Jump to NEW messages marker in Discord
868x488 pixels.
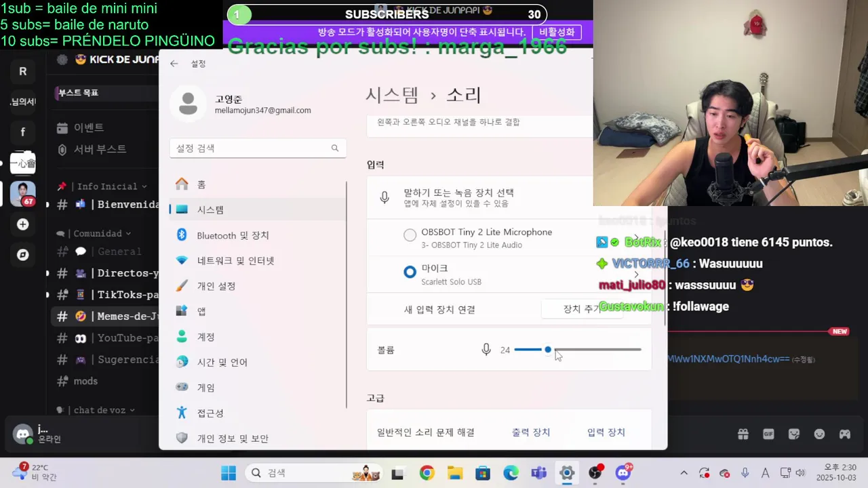tap(840, 331)
